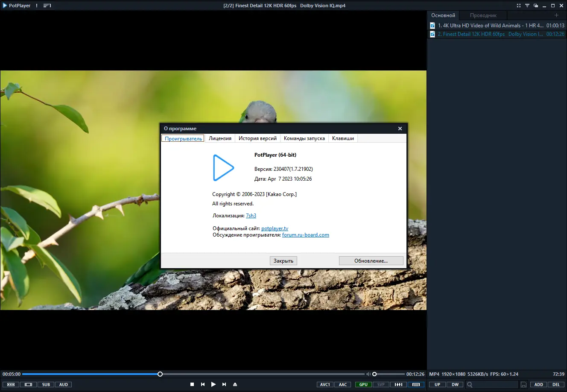
Task: Click the Закрыть button
Action: coord(283,261)
